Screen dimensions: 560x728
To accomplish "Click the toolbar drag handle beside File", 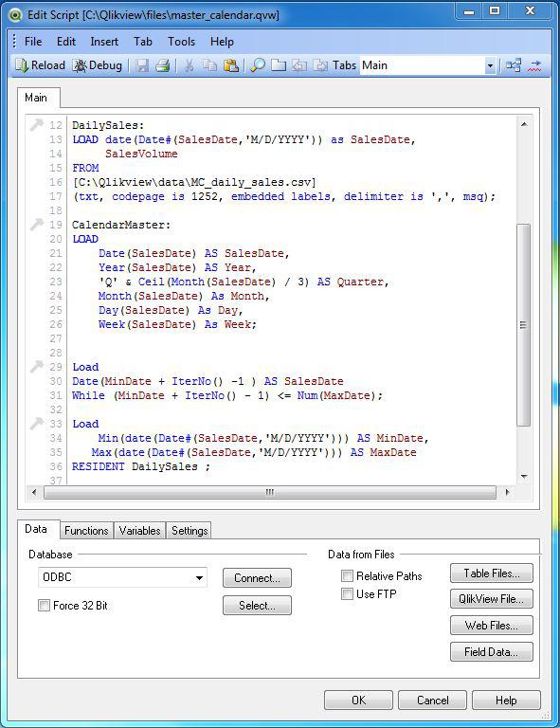I will click(x=15, y=42).
